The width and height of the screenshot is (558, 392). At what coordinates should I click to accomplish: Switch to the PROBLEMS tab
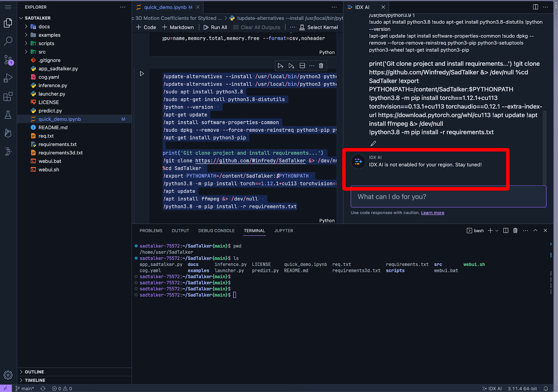point(151,231)
